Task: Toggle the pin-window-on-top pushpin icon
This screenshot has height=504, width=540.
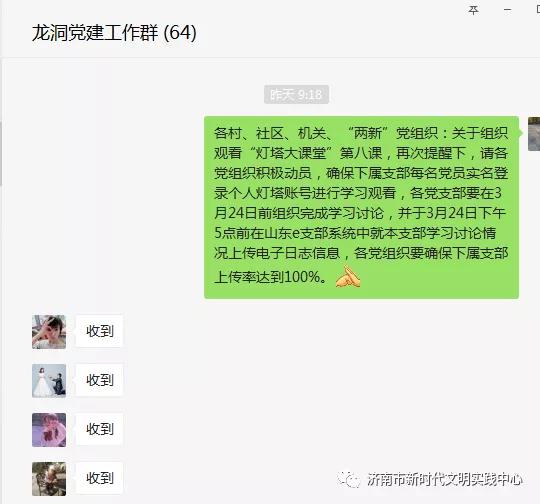Action: point(474,10)
